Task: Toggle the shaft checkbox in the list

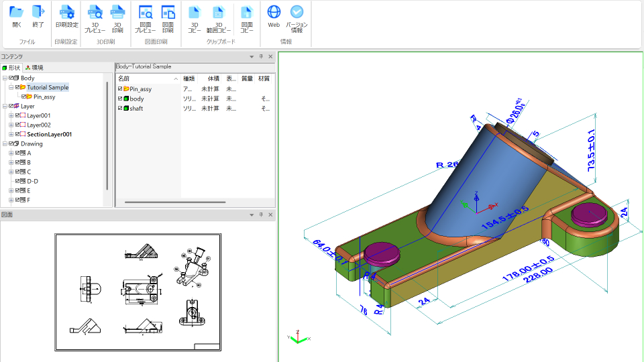Action: pos(120,109)
